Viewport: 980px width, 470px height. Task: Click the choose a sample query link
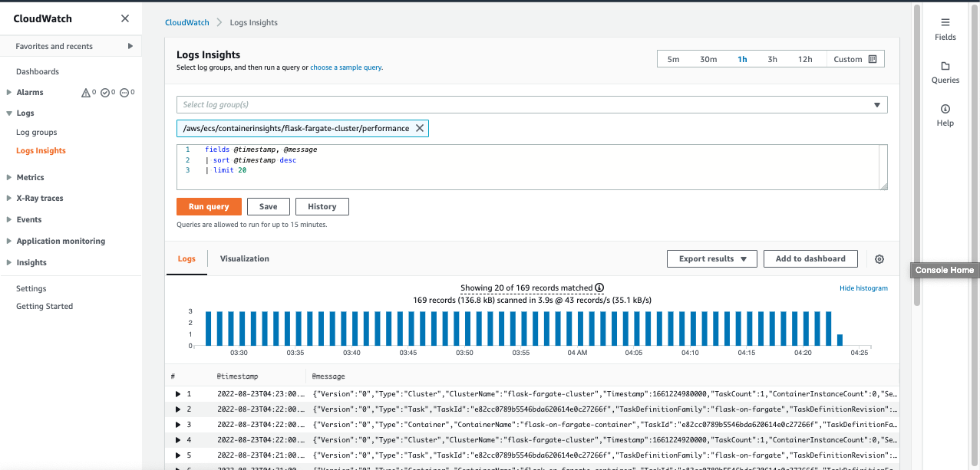(x=346, y=67)
